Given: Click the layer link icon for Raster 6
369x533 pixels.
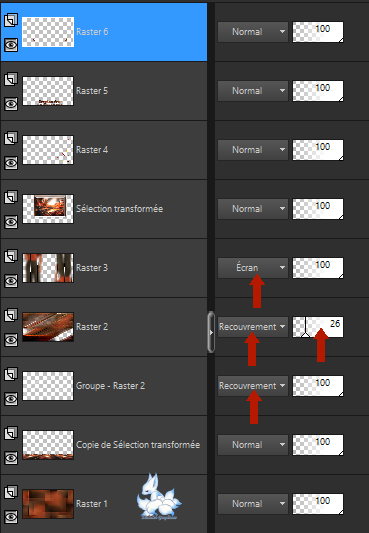Looking at the screenshot, I should (11, 20).
